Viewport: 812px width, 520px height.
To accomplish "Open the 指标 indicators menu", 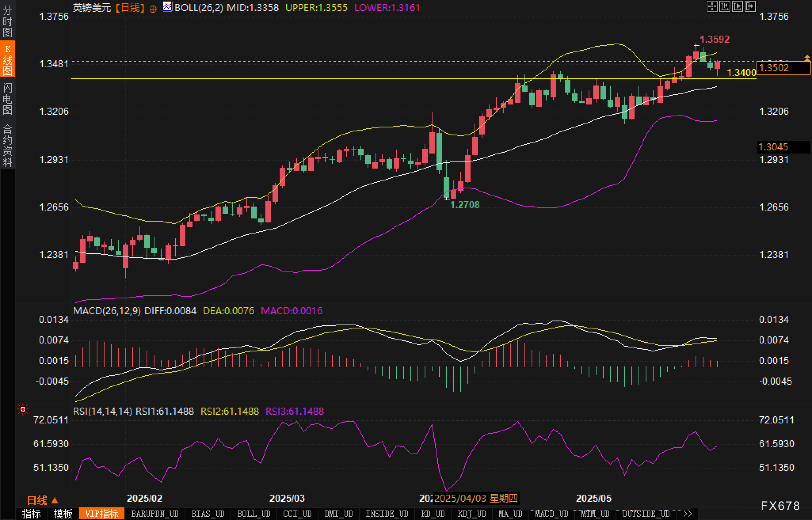I will (31, 514).
